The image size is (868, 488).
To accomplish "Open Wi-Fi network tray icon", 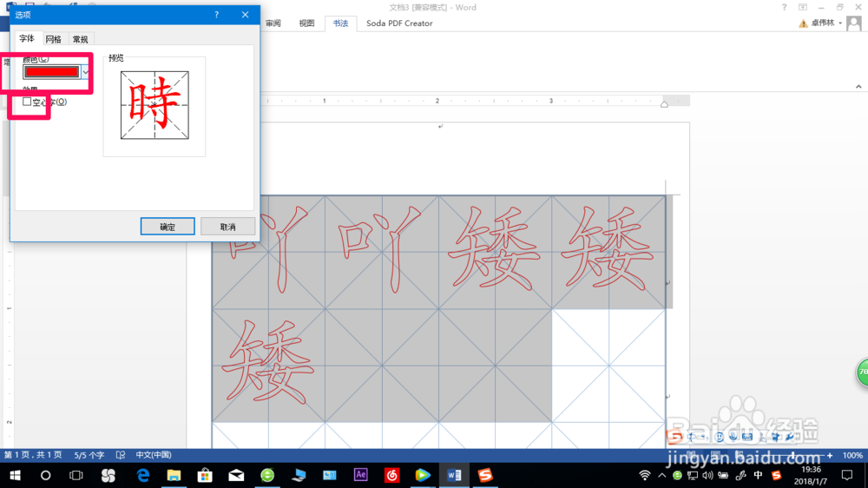I will [x=645, y=475].
